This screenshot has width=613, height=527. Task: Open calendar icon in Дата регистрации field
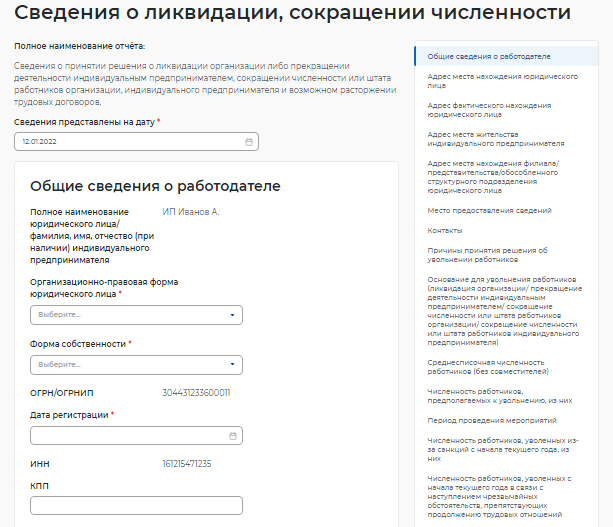pyautogui.click(x=233, y=436)
